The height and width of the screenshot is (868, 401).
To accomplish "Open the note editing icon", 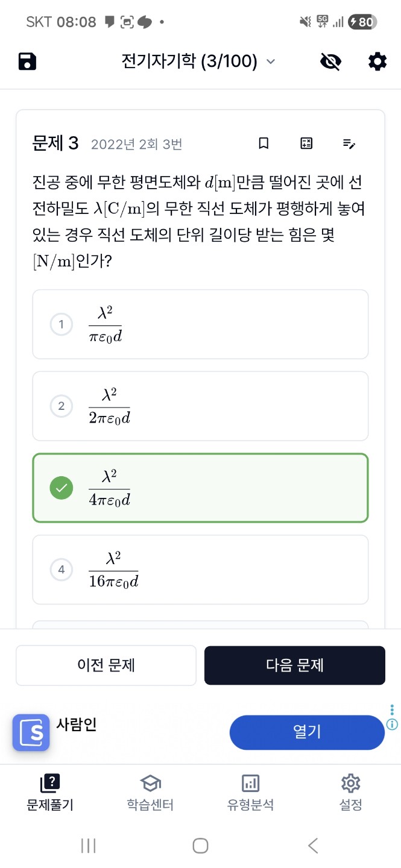I will 349,143.
